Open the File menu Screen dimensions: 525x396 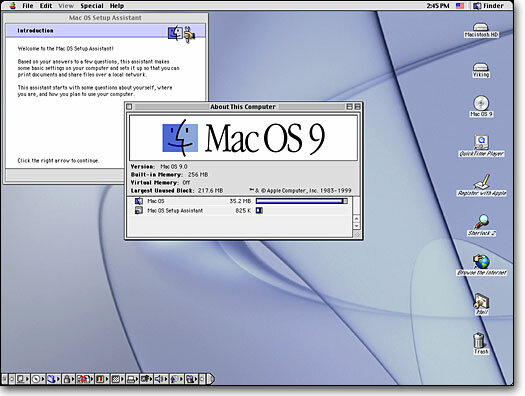27,6
